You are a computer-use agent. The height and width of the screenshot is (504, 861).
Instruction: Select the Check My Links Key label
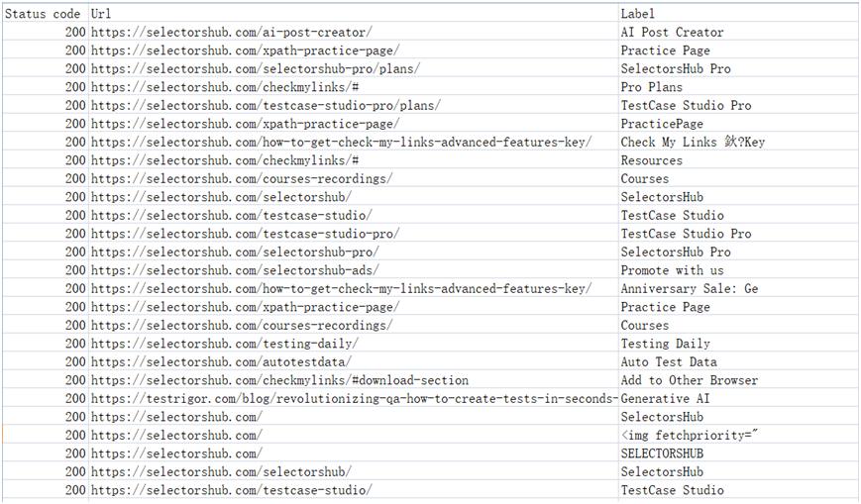pyautogui.click(x=693, y=143)
